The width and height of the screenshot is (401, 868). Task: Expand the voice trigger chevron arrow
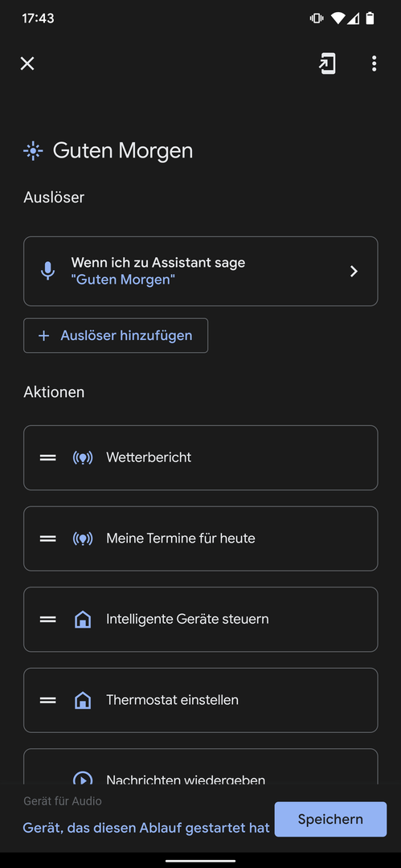(x=354, y=272)
